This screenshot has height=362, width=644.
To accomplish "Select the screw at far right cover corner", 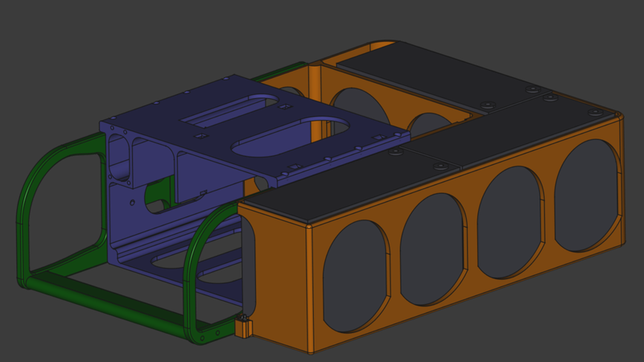I will click(594, 113).
